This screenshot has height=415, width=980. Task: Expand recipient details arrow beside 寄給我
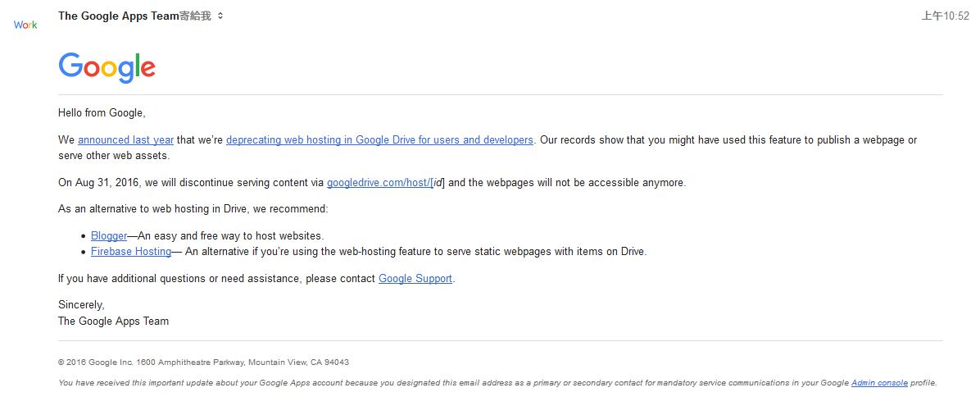pyautogui.click(x=220, y=16)
